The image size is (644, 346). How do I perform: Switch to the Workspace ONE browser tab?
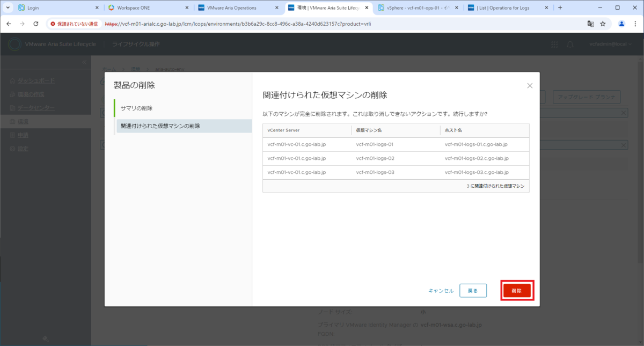click(x=149, y=8)
